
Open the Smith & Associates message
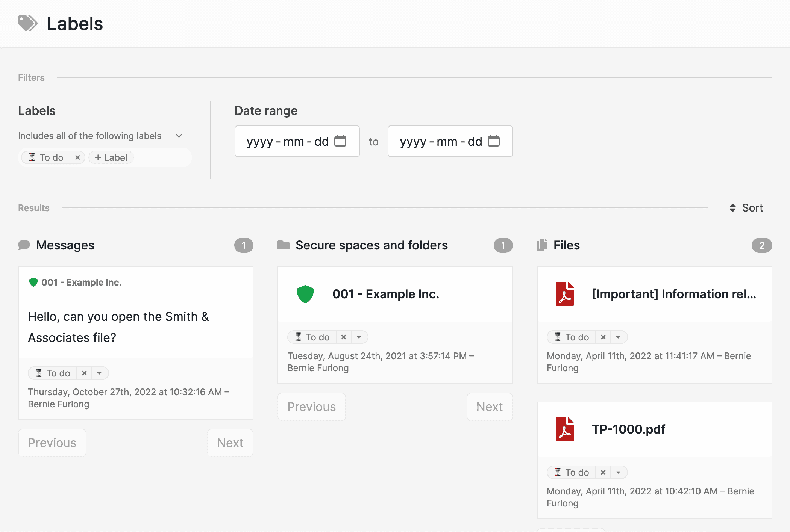click(118, 327)
